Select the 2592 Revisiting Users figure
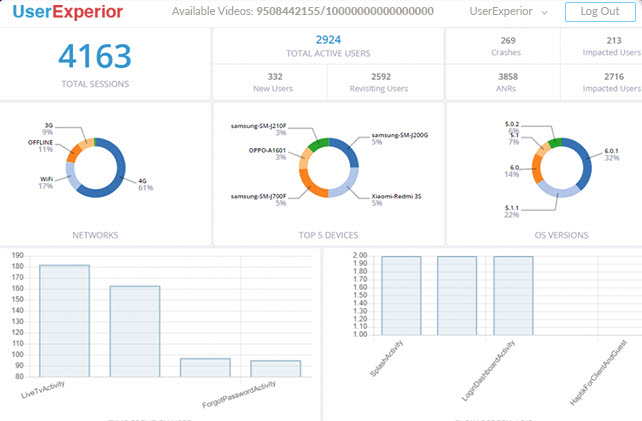This screenshot has height=421, width=642. (x=381, y=77)
